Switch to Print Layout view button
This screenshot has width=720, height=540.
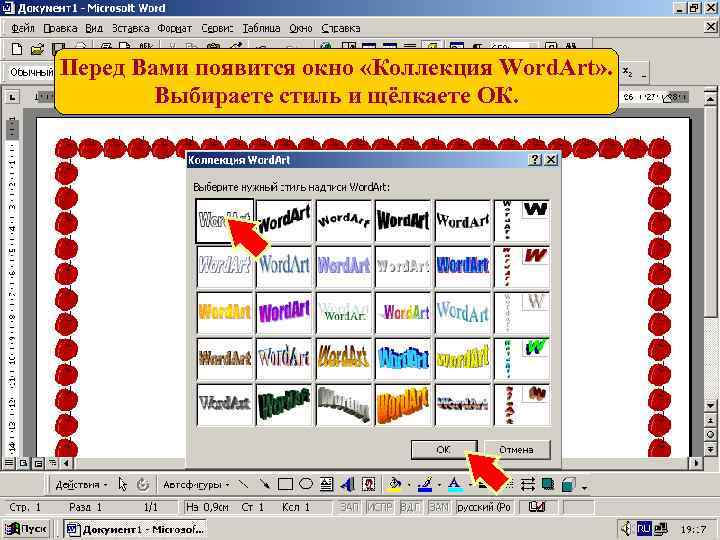(x=38, y=463)
